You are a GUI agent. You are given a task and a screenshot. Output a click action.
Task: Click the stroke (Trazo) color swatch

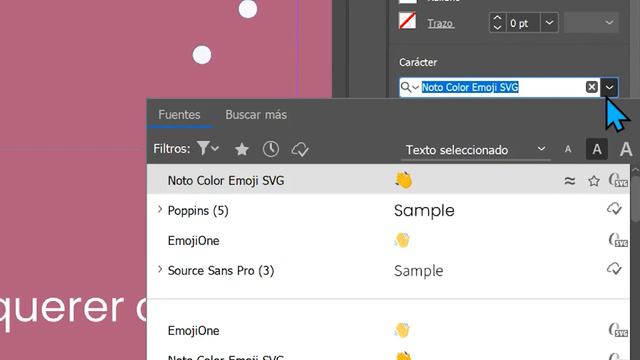pos(407,21)
